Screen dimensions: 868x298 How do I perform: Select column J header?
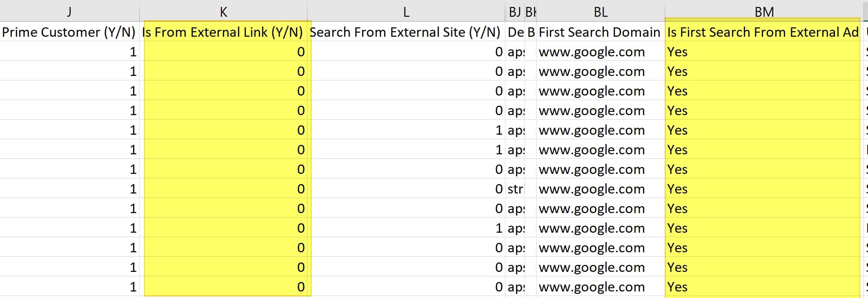click(69, 12)
